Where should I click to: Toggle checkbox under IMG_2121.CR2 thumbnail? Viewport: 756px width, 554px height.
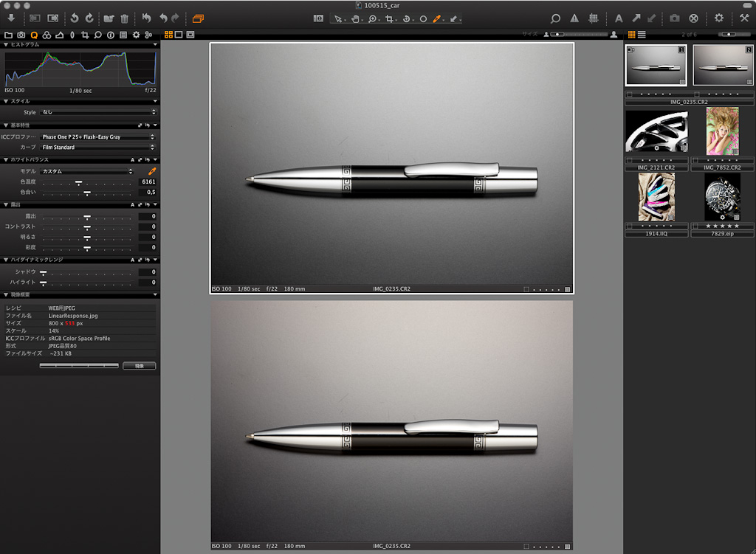point(628,160)
